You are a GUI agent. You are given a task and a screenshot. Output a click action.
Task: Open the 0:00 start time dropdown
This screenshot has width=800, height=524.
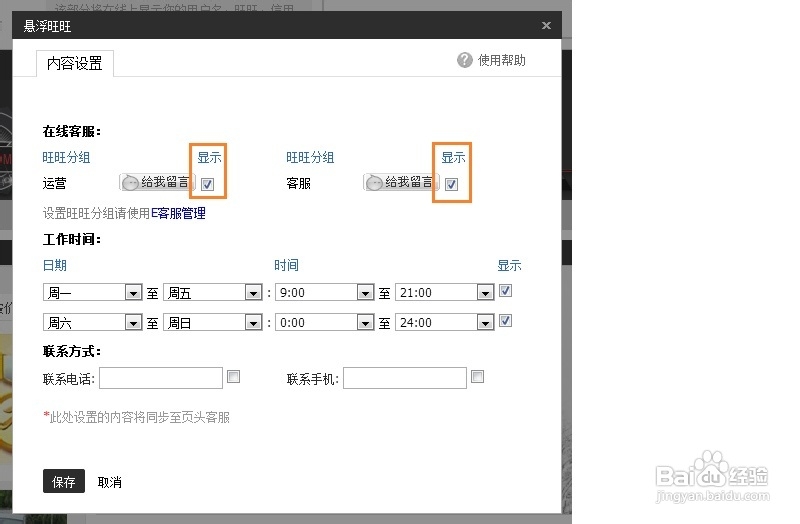pos(324,322)
